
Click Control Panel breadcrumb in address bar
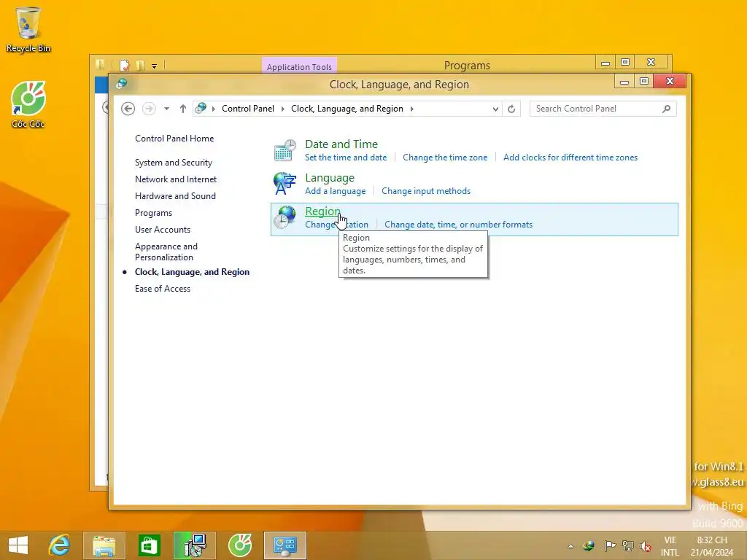pos(248,109)
